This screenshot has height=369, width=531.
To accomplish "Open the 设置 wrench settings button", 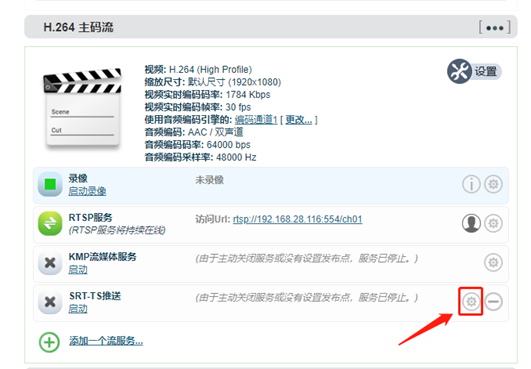I will (x=474, y=71).
